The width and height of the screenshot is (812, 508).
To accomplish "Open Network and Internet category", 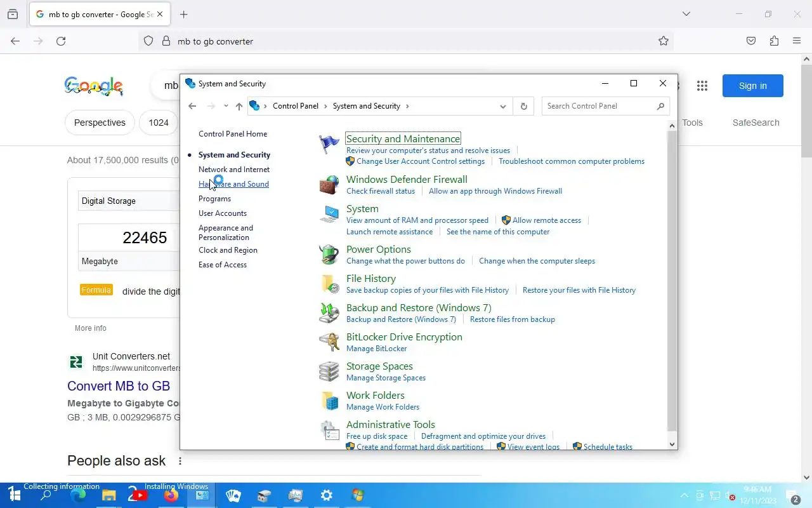I will (234, 170).
